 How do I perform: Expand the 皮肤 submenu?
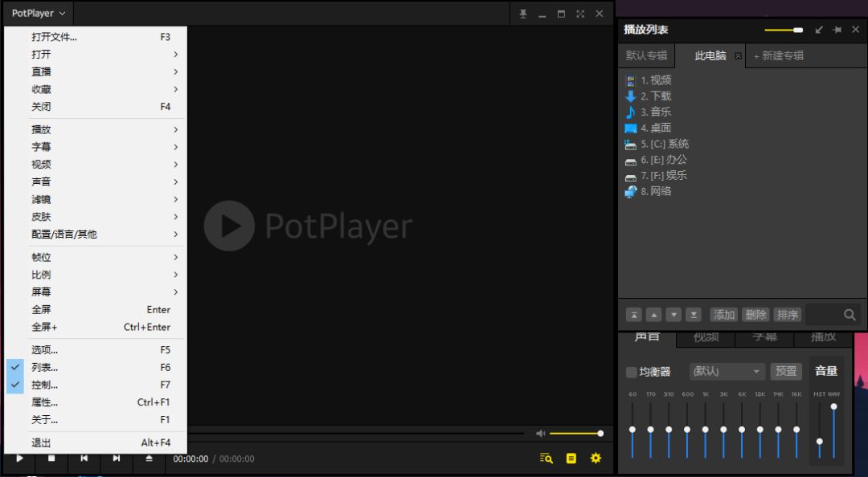[x=96, y=217]
